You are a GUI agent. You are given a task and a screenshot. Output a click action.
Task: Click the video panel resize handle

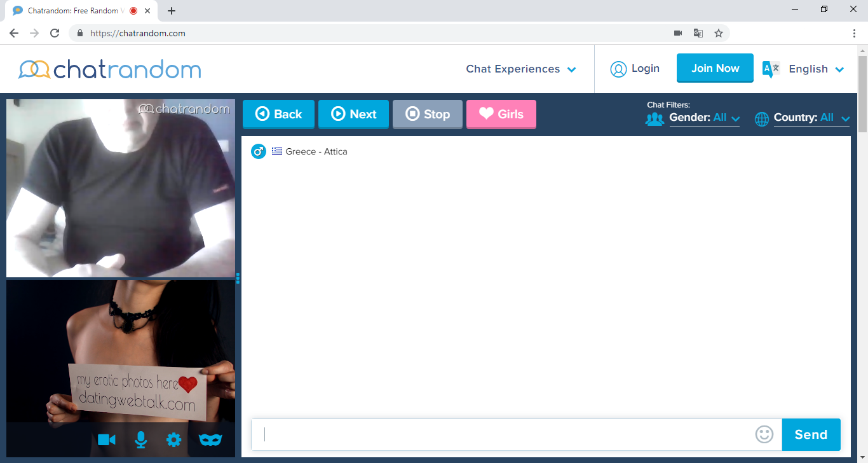click(x=238, y=278)
